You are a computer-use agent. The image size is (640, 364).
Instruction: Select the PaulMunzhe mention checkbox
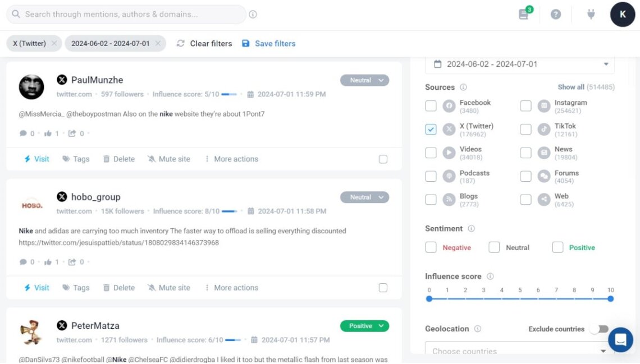click(x=383, y=159)
